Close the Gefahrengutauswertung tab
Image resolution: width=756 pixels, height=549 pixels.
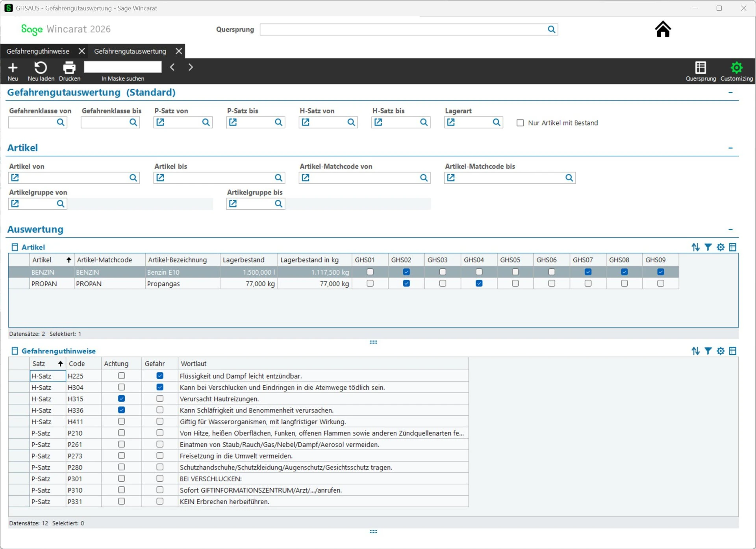pos(179,51)
